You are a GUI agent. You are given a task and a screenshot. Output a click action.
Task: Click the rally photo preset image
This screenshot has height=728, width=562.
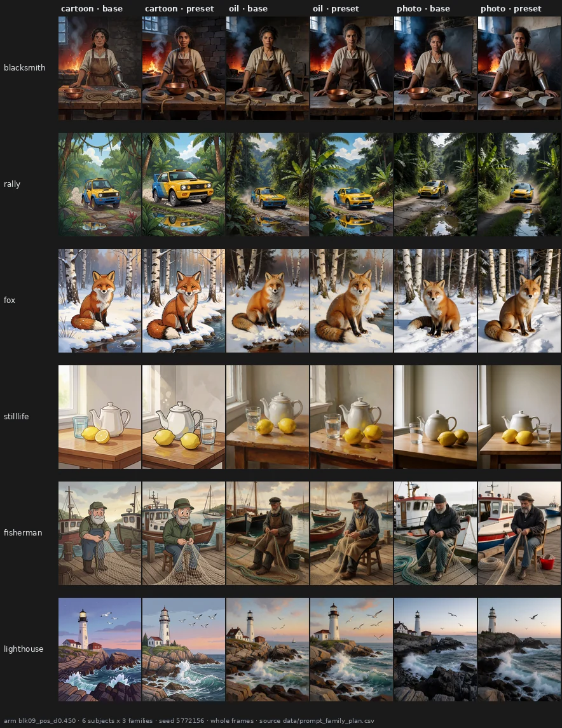(x=519, y=185)
